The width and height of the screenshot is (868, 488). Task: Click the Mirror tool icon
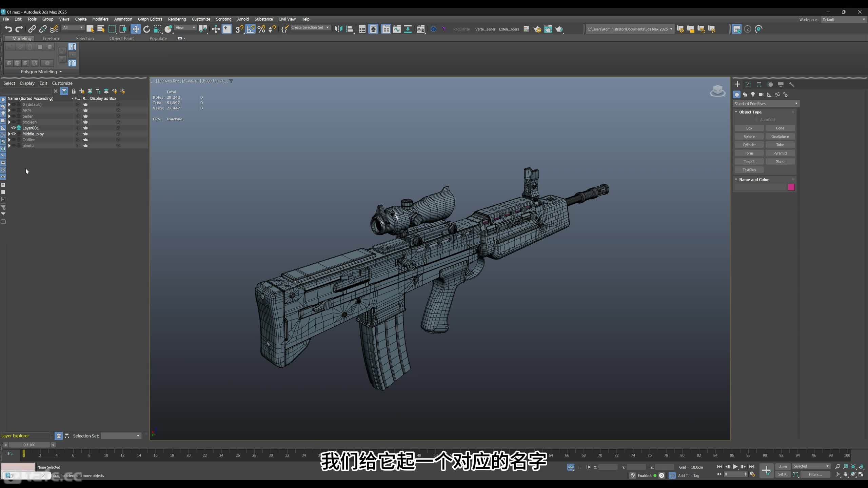click(x=338, y=29)
